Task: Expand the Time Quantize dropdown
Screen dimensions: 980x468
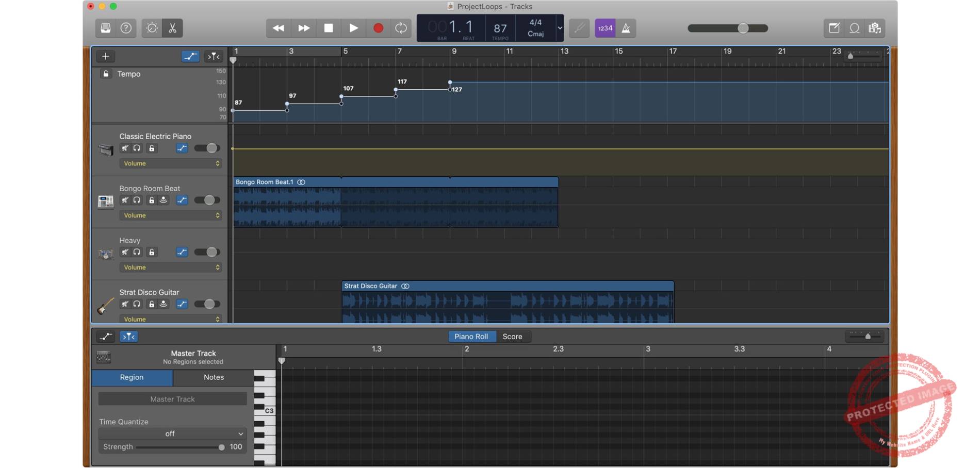Action: [x=172, y=434]
